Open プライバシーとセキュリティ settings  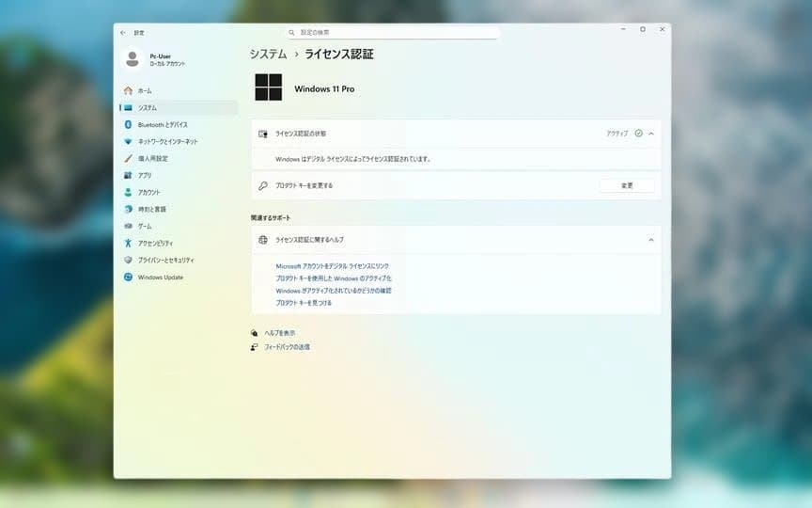click(165, 260)
